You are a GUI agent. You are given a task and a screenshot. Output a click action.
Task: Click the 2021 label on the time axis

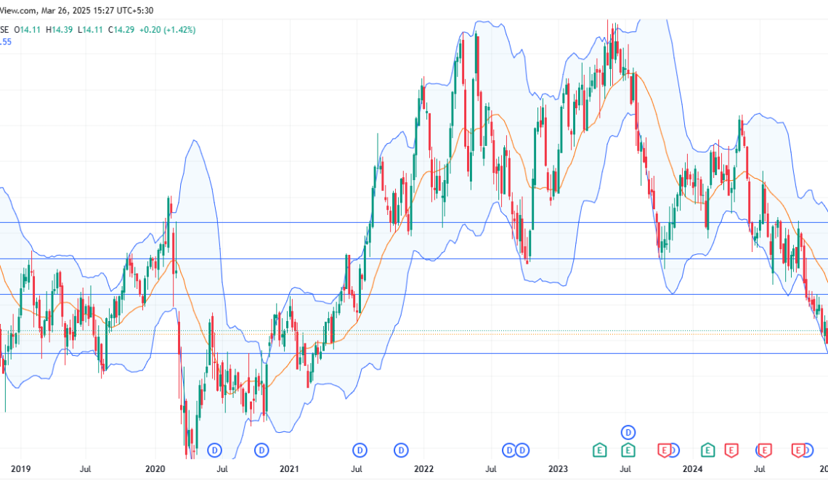click(289, 470)
